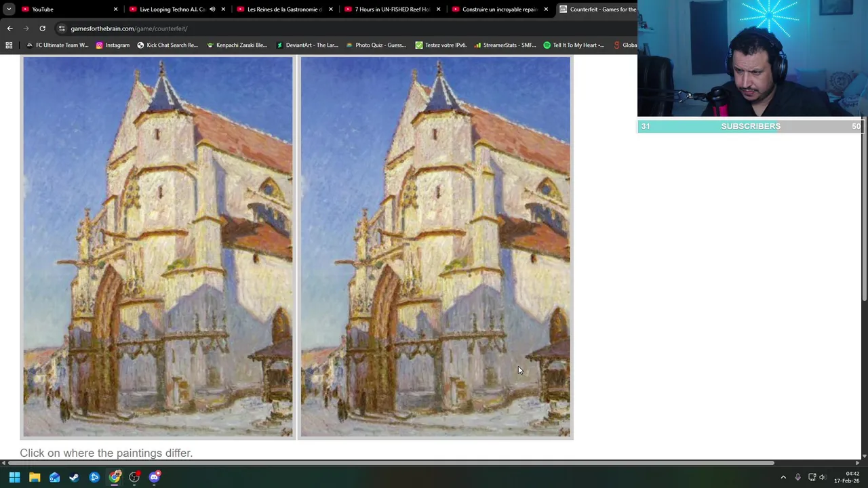Click the microphone tray icon

point(797,477)
